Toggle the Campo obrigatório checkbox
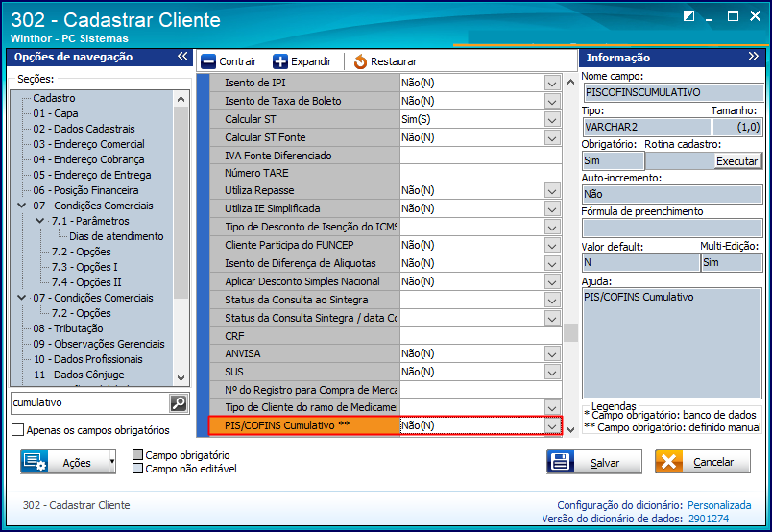Screen dimensions: 772x532 click(x=138, y=454)
